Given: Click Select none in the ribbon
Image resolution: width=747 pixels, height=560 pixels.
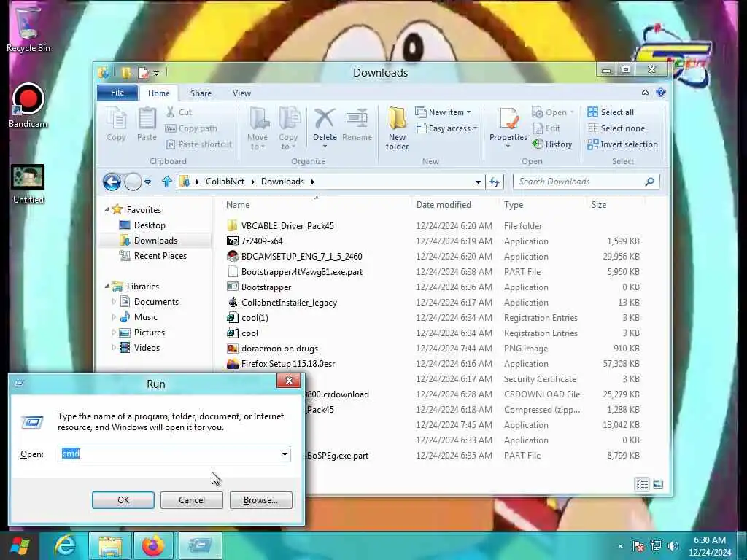Looking at the screenshot, I should 616,128.
